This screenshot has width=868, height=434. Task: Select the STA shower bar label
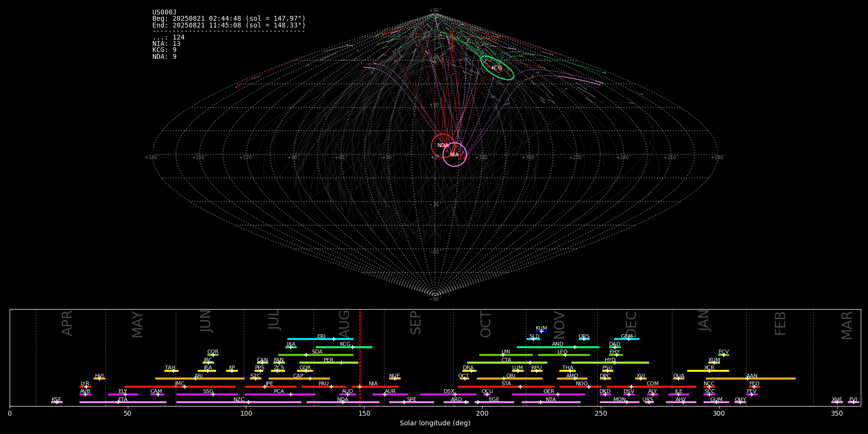tap(506, 384)
